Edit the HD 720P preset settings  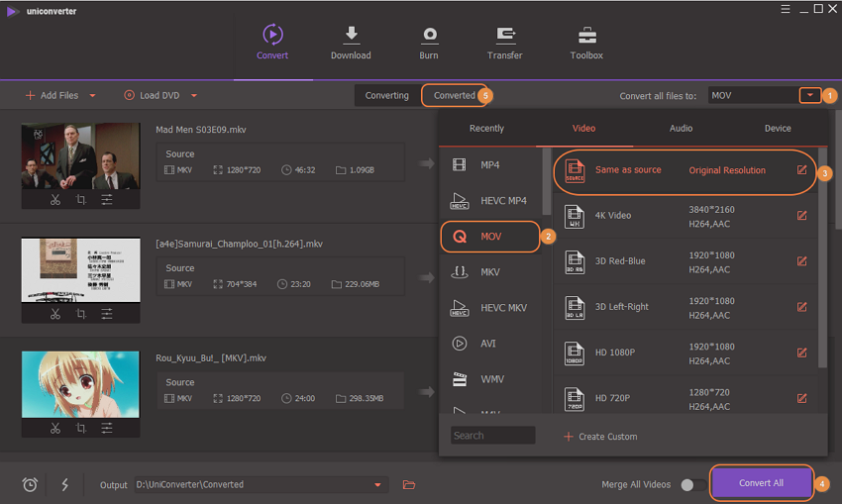(x=801, y=398)
